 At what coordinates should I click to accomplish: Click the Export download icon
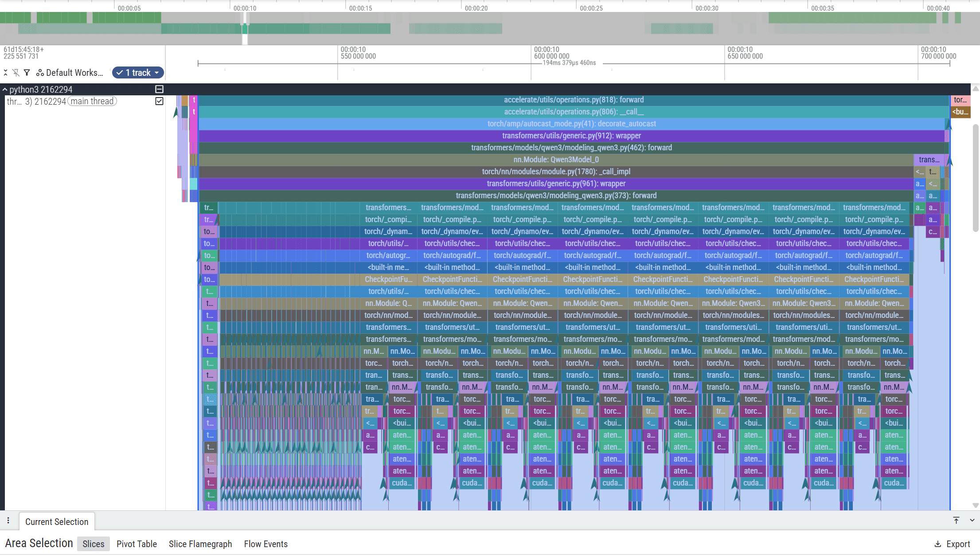[x=938, y=544]
